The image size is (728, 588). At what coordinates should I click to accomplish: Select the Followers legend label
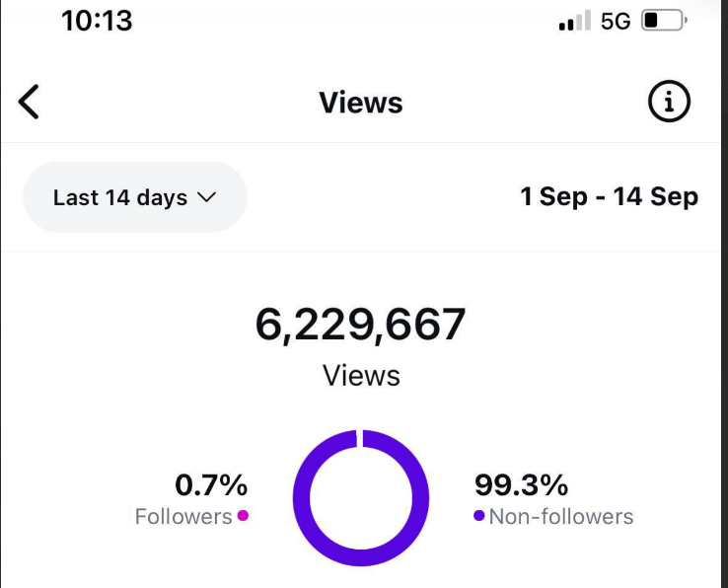point(182,516)
